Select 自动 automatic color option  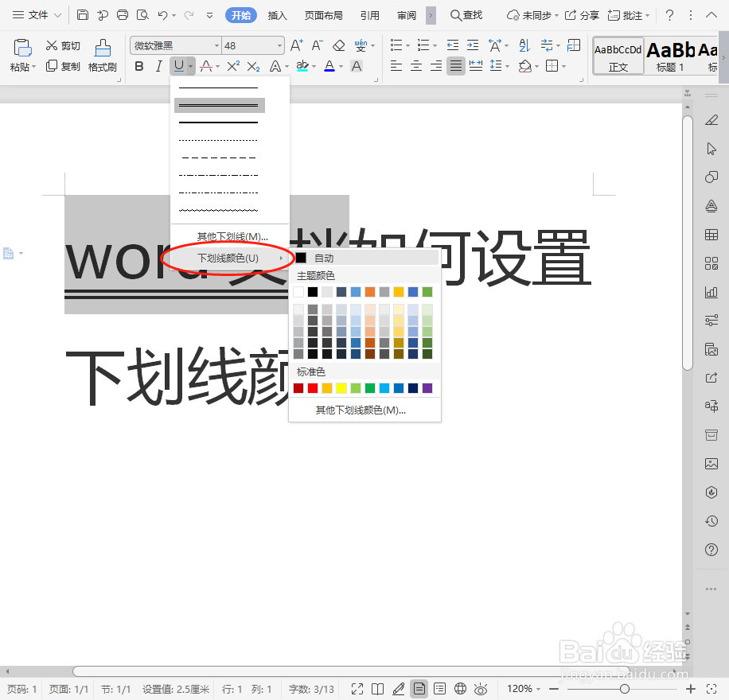[x=365, y=258]
